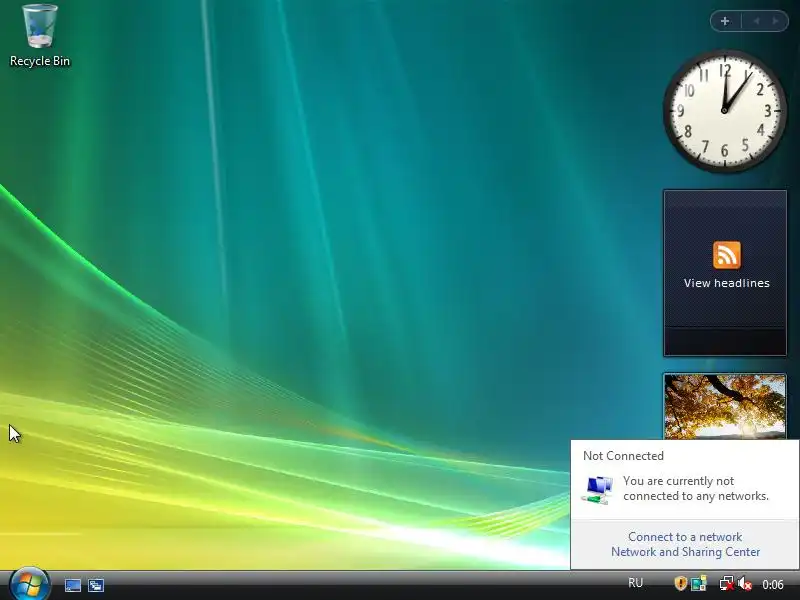800x600 pixels.
Task: Add a gadget with the plus button
Action: tap(725, 21)
